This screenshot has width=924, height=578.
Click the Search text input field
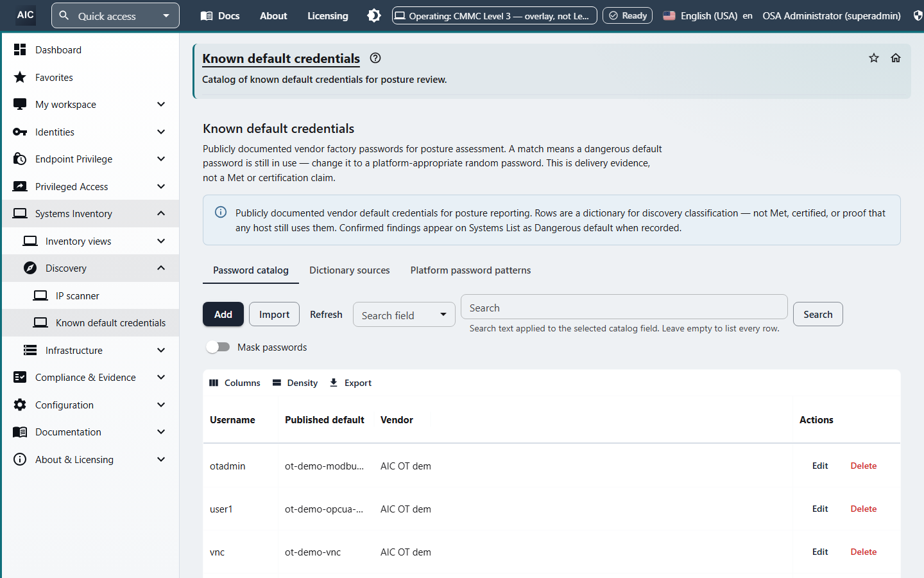[624, 308]
